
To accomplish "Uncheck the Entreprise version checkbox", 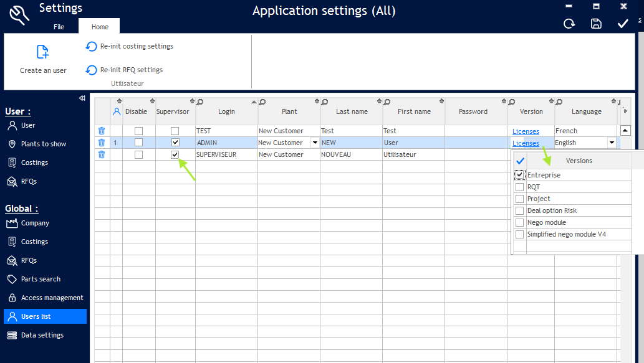I will (x=519, y=175).
